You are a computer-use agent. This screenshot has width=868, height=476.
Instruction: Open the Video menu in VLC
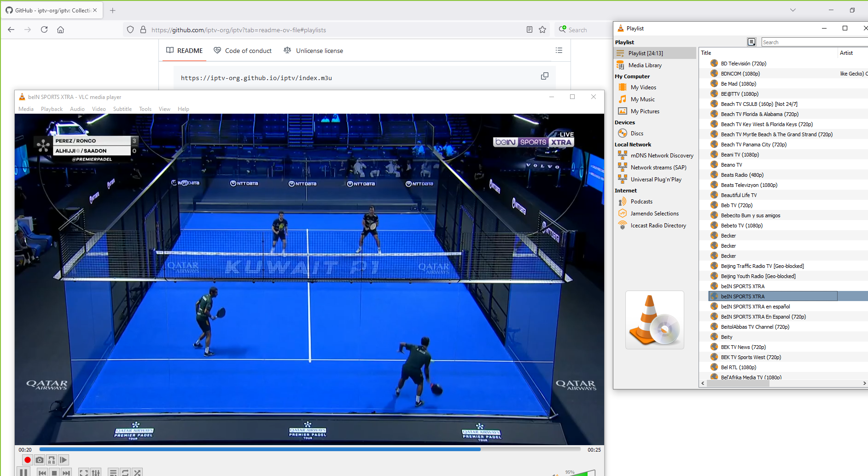tap(99, 109)
